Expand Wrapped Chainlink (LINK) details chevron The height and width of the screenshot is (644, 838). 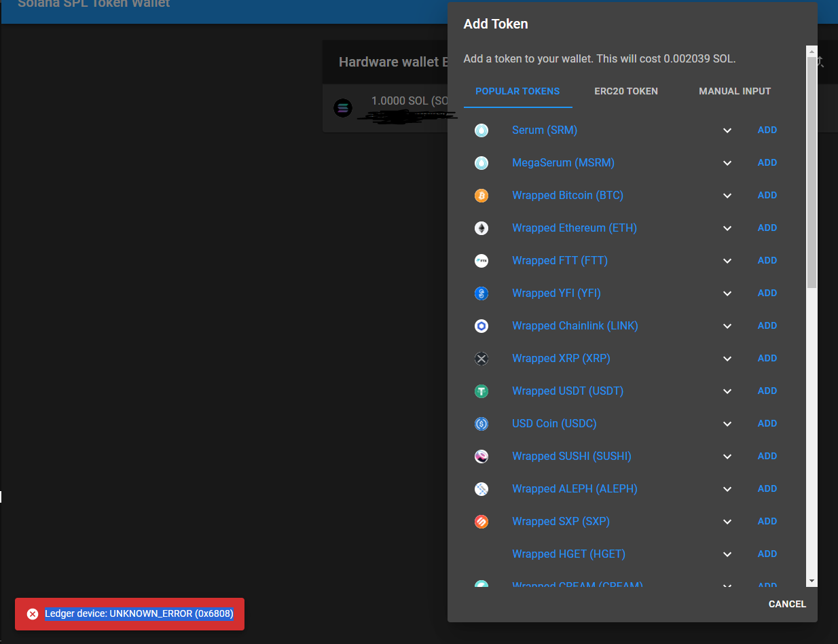727,326
